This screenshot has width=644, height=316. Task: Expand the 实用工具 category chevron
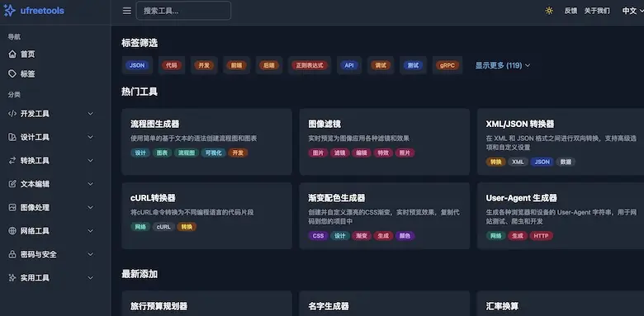[x=90, y=278]
